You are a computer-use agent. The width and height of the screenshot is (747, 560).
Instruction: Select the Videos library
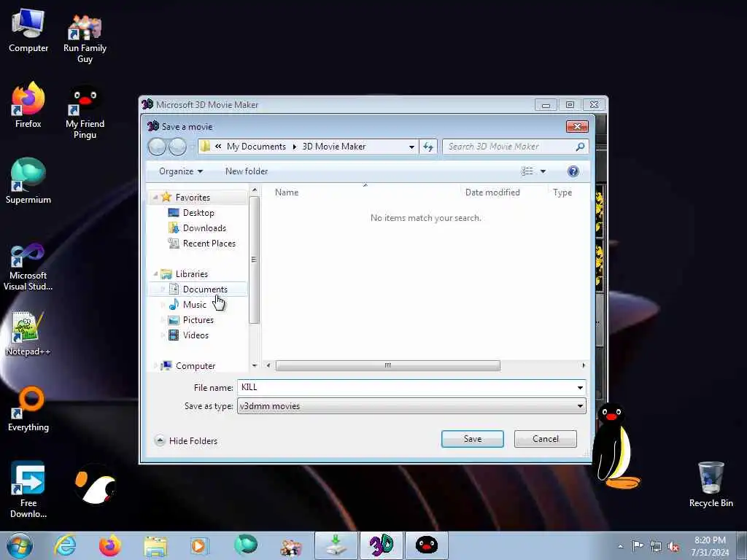pyautogui.click(x=196, y=335)
